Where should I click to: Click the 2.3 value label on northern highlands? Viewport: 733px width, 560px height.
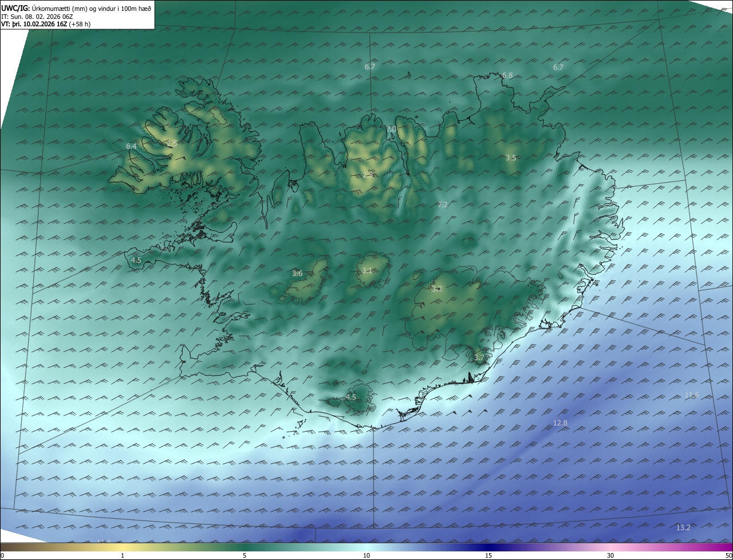[368, 174]
